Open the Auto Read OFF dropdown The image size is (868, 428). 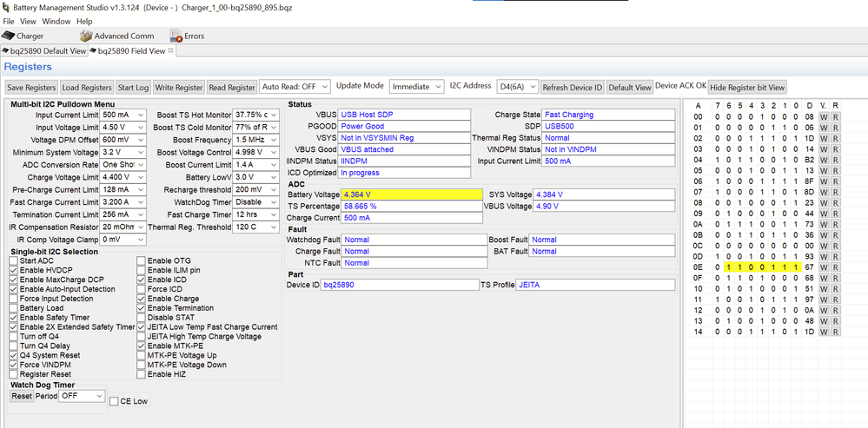click(x=295, y=87)
